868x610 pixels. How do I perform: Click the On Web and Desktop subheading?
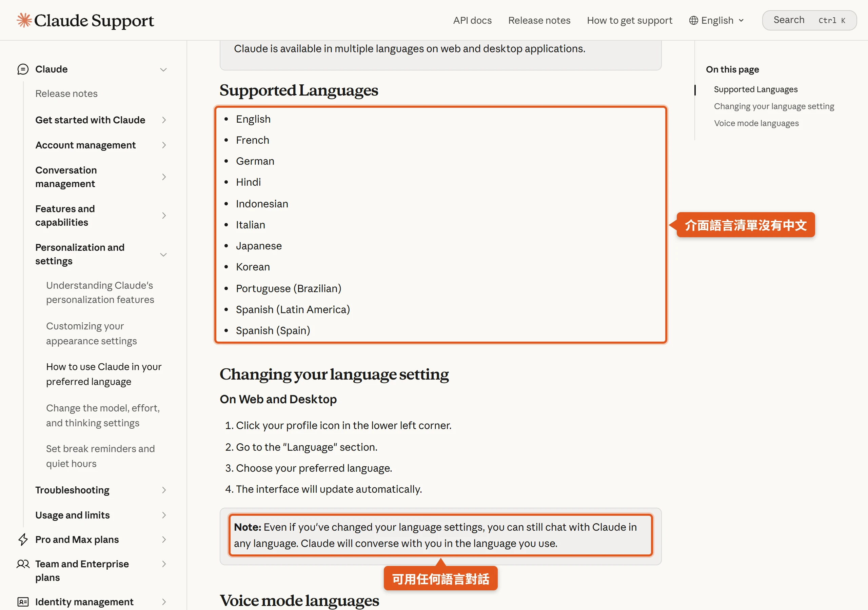point(278,399)
